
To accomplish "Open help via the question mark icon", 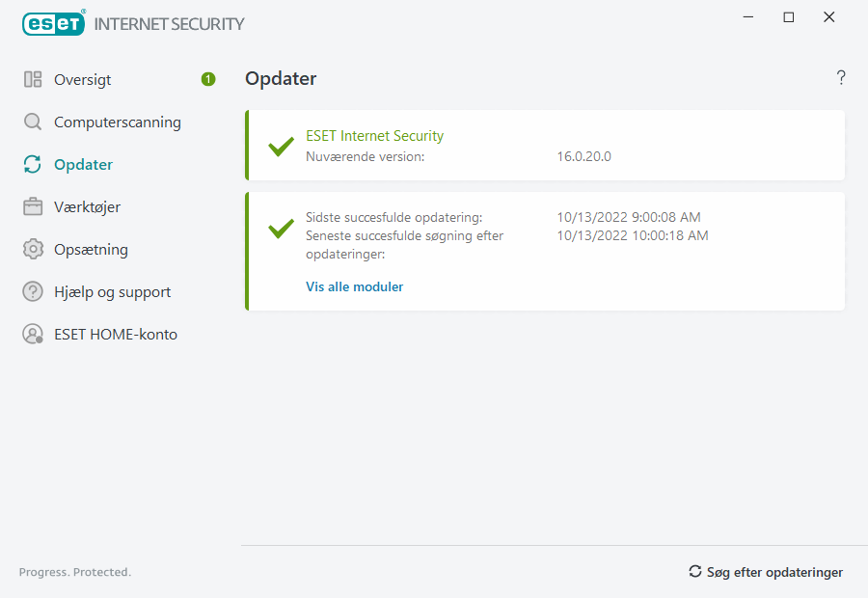I will [841, 78].
